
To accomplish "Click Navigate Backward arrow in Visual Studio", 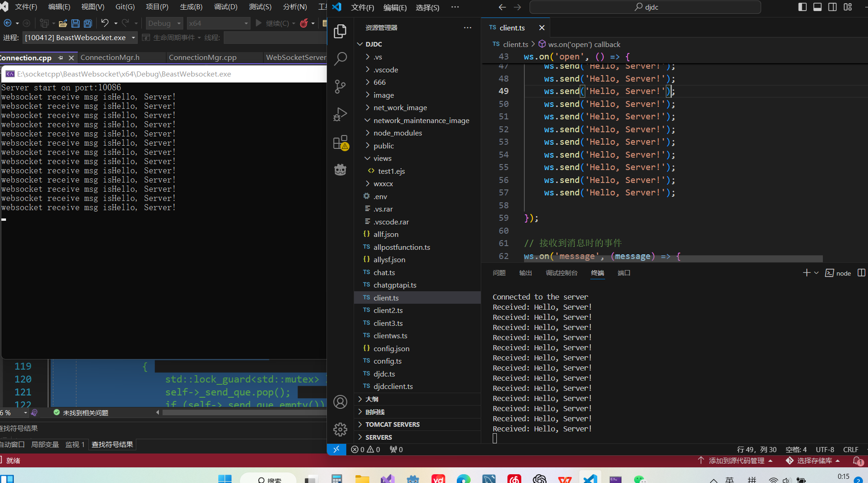I will (x=7, y=23).
